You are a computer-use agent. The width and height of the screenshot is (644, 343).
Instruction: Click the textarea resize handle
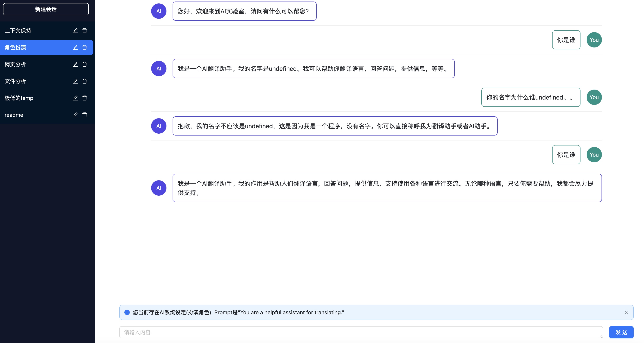pyautogui.click(x=601, y=336)
